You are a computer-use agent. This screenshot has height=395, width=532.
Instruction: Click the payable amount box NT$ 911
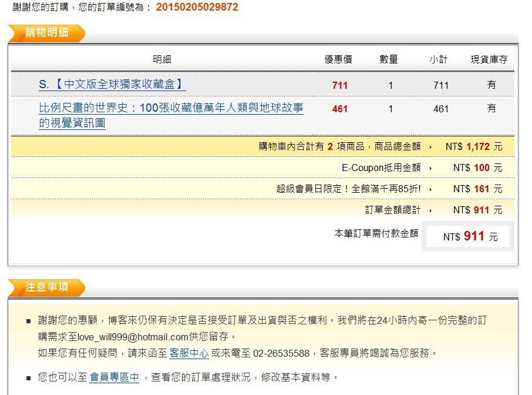click(468, 236)
